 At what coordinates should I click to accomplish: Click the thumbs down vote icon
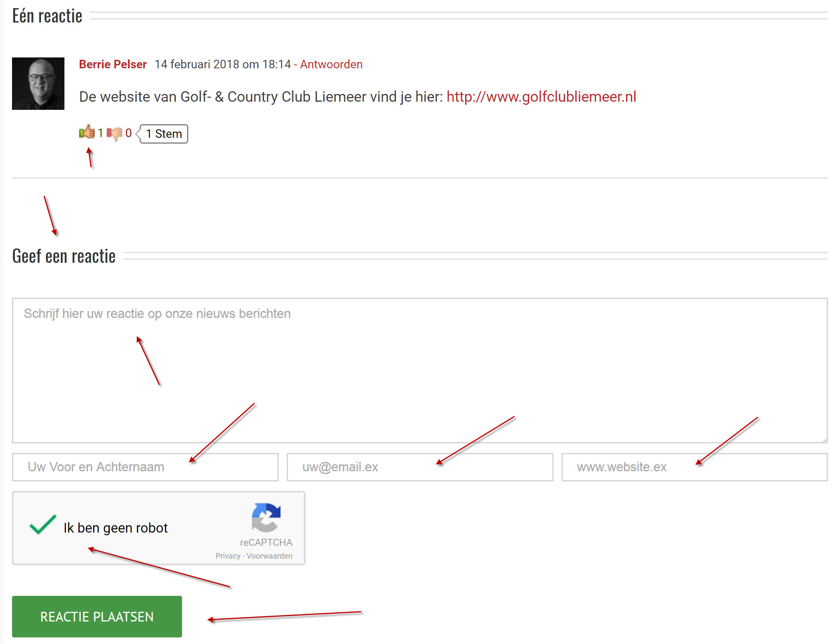tap(115, 134)
